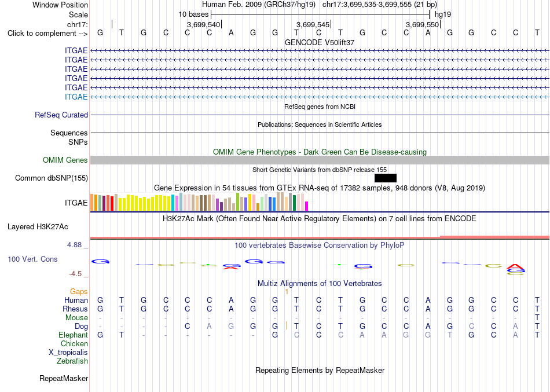The width and height of the screenshot is (550, 392).
Task: Click the ITGAE label beside the GTEx bar chart
Action: coord(76,203)
